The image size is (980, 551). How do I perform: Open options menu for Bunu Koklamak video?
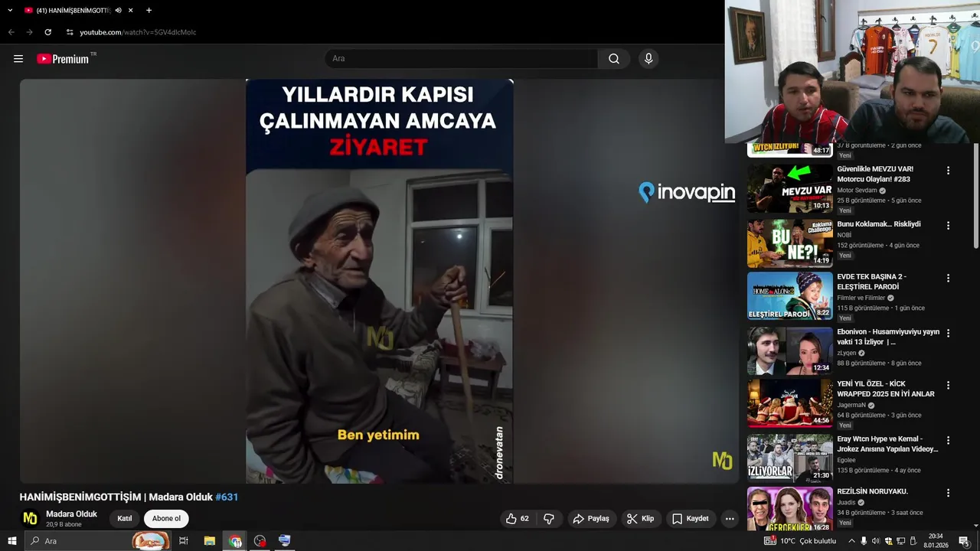coord(948,226)
